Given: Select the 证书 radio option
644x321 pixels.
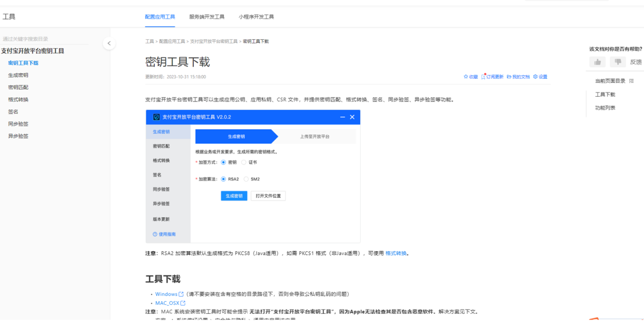Looking at the screenshot, I should click(244, 162).
